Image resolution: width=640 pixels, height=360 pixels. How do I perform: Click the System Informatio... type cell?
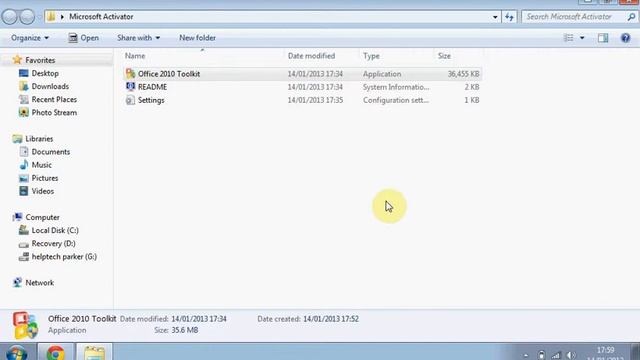(396, 87)
